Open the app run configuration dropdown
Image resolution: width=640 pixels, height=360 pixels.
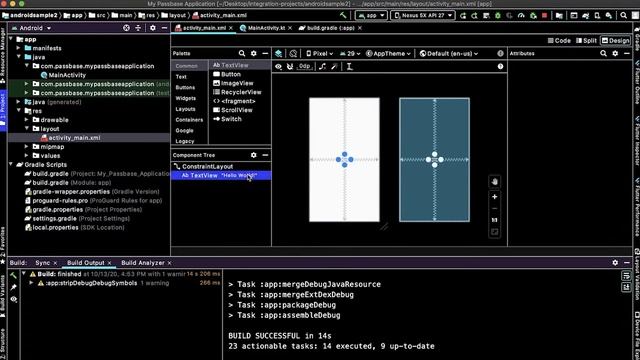[x=371, y=16]
